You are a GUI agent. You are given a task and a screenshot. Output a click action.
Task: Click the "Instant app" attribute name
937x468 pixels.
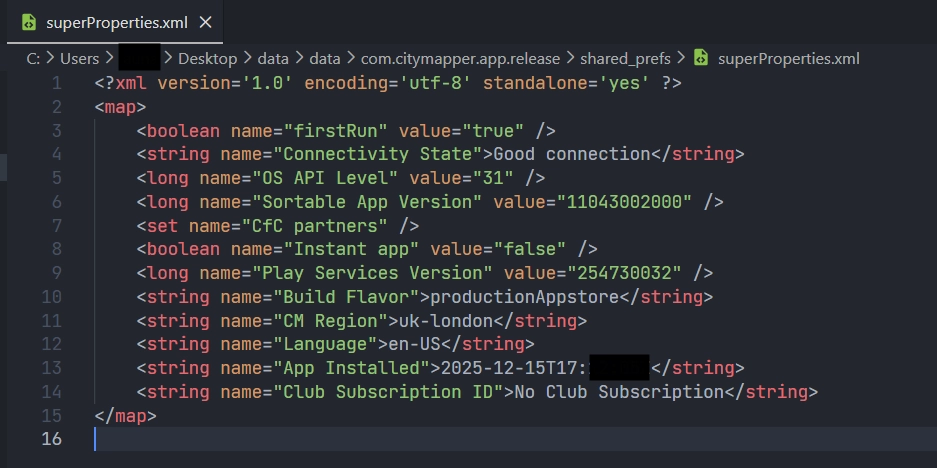coord(352,249)
